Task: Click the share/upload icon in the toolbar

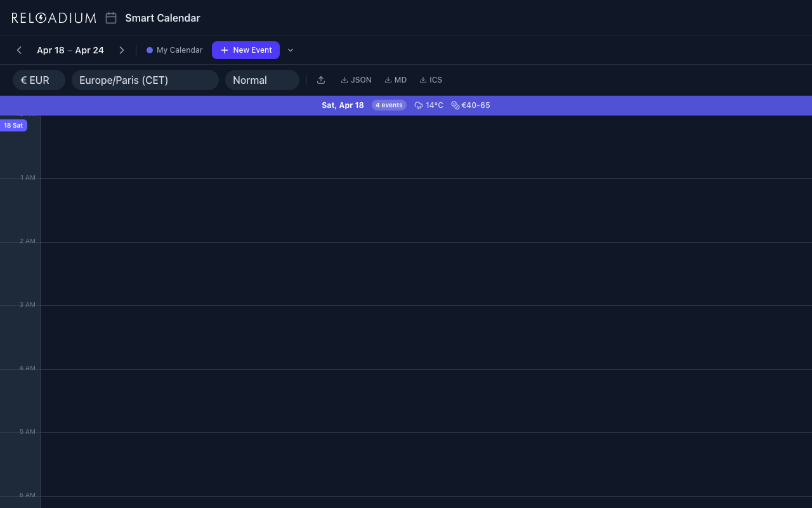Action: coord(320,79)
